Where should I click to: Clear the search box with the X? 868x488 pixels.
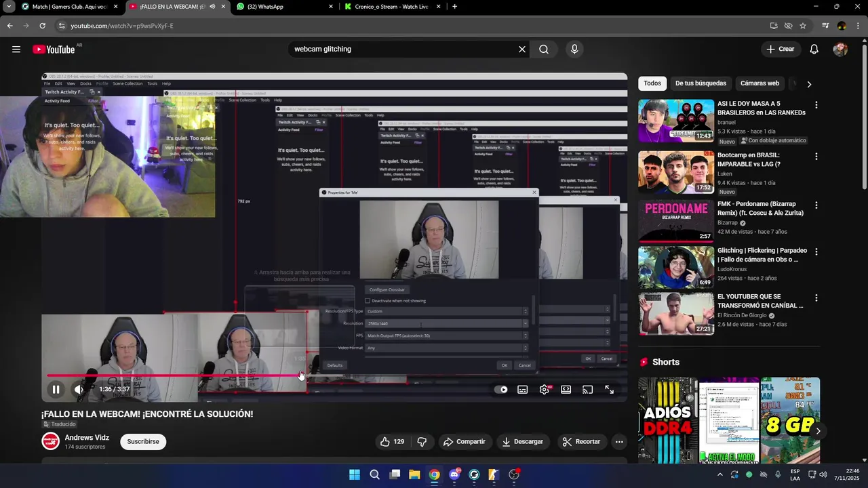coord(522,49)
